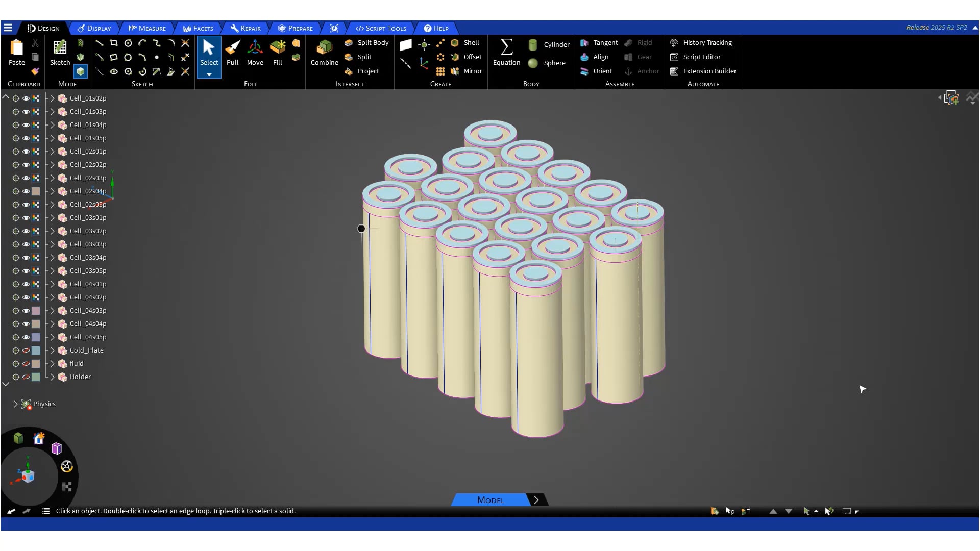Open the Extension Builder
This screenshot has width=980, height=551.
[x=703, y=71]
